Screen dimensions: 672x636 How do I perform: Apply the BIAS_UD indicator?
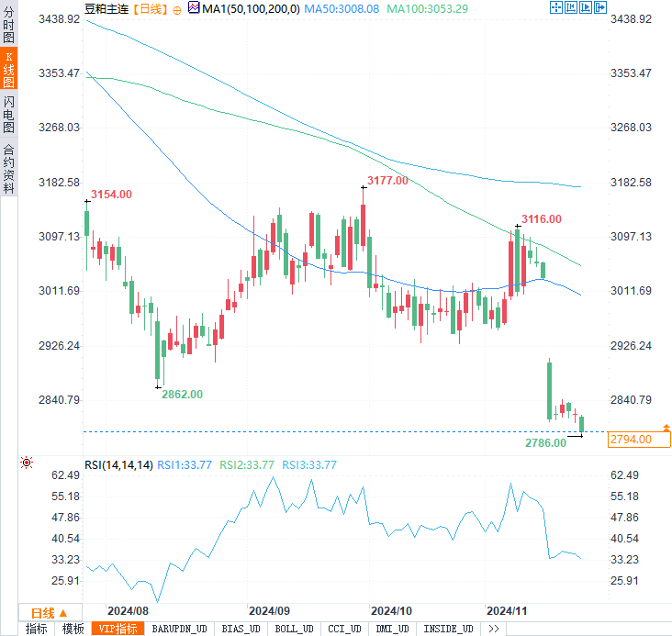tap(241, 629)
